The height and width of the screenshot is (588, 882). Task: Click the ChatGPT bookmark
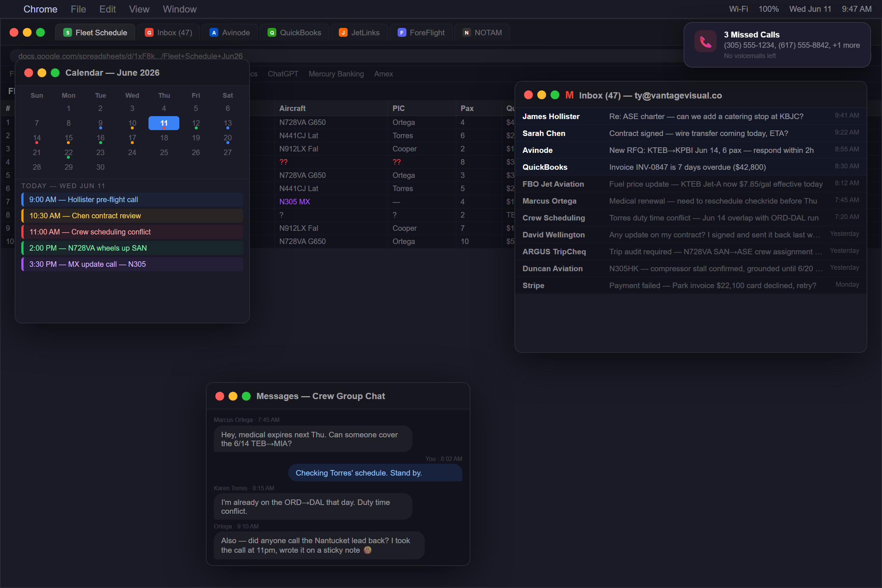[283, 74]
